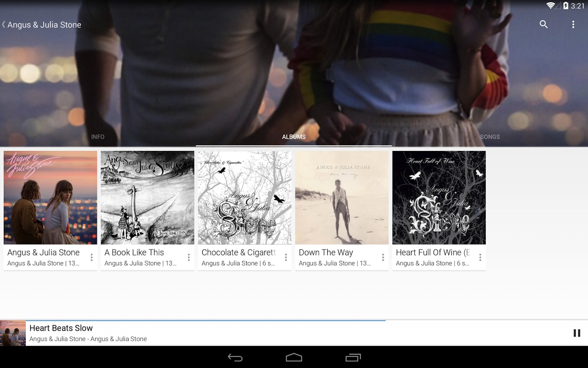Image resolution: width=588 pixels, height=368 pixels.
Task: Select the ALBUMS tab
Action: click(x=294, y=137)
